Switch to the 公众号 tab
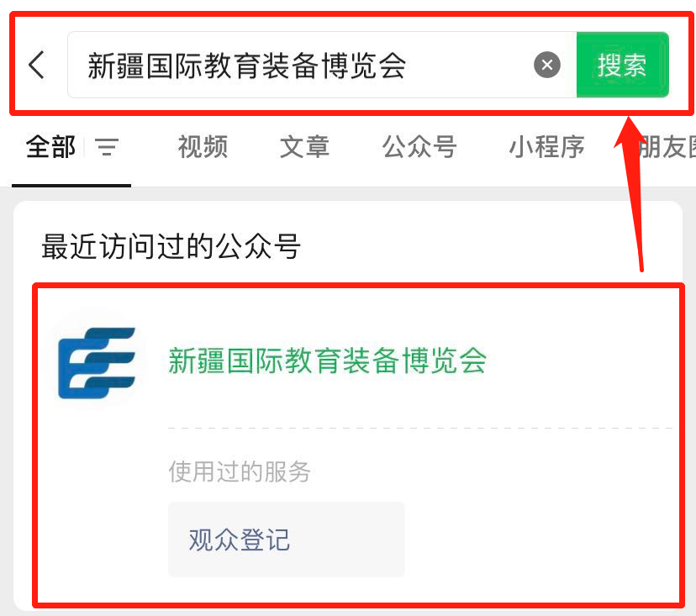The height and width of the screenshot is (616, 696). click(419, 147)
